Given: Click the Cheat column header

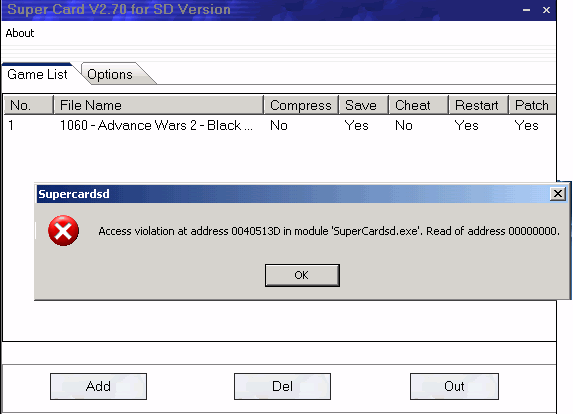Looking at the screenshot, I should (x=418, y=105).
